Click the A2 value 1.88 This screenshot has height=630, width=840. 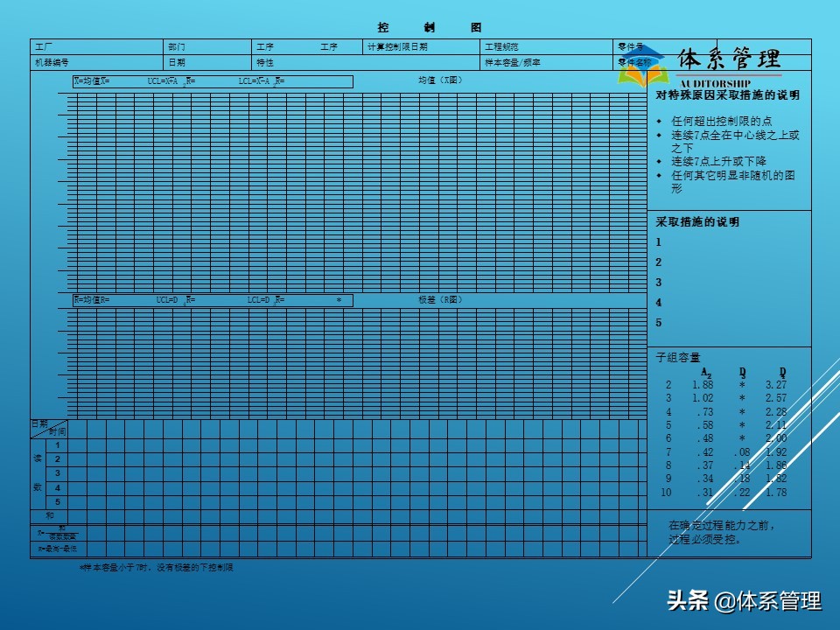[703, 385]
